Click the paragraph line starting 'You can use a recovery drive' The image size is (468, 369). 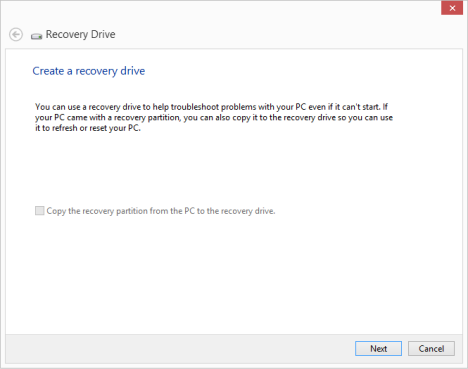[211, 107]
